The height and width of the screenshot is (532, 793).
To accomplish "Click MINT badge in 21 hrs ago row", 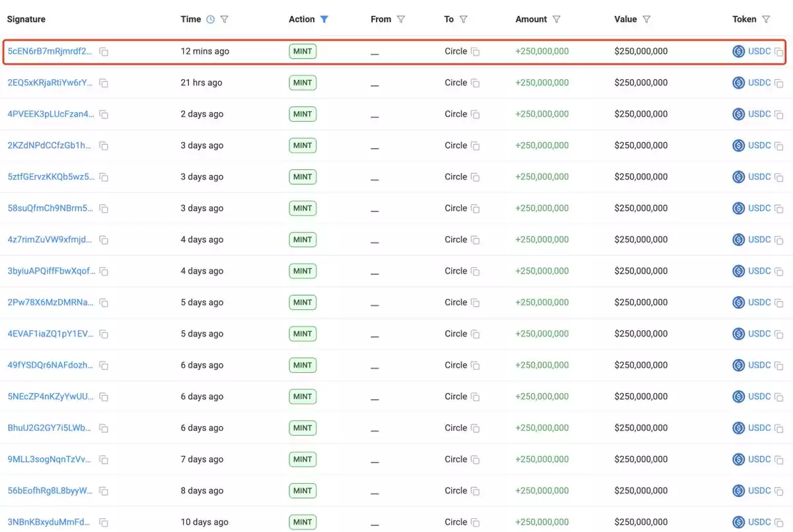I will tap(303, 83).
